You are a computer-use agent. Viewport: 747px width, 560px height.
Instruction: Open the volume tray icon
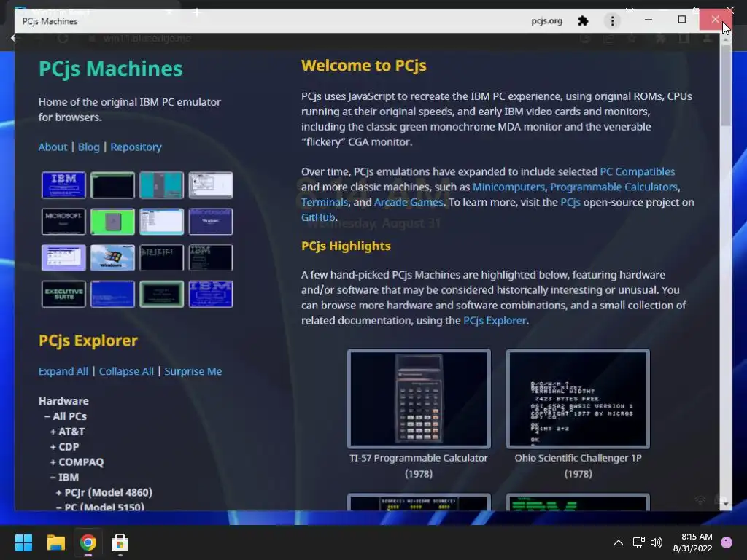point(657,542)
